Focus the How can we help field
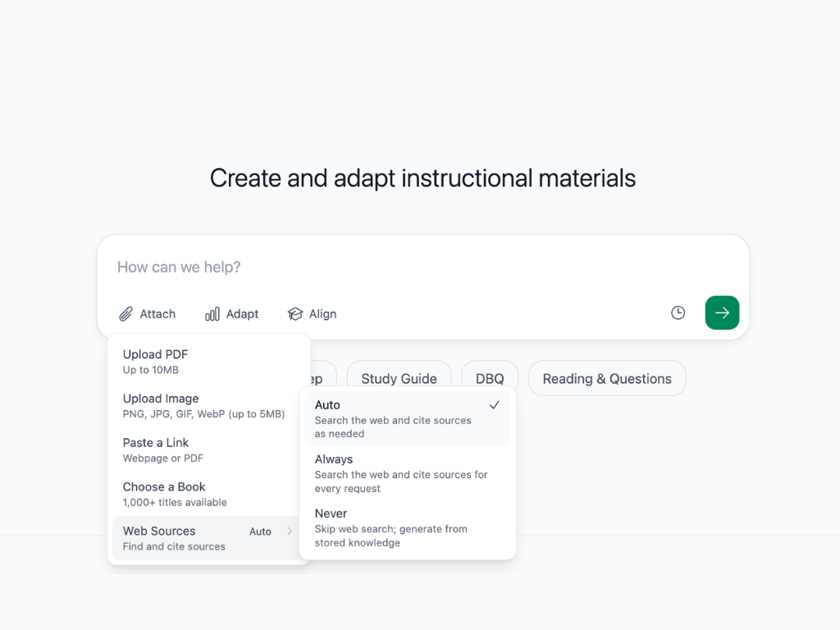The image size is (840, 630). [422, 267]
